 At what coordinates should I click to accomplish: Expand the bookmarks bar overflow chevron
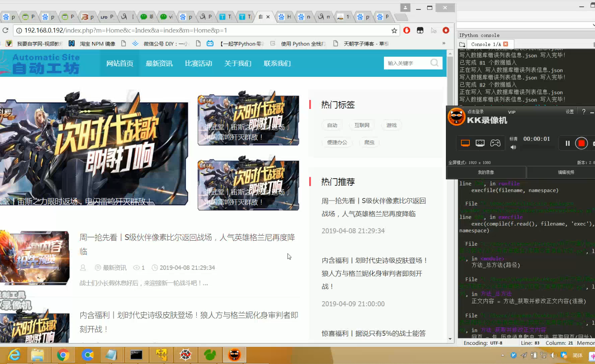click(x=444, y=43)
